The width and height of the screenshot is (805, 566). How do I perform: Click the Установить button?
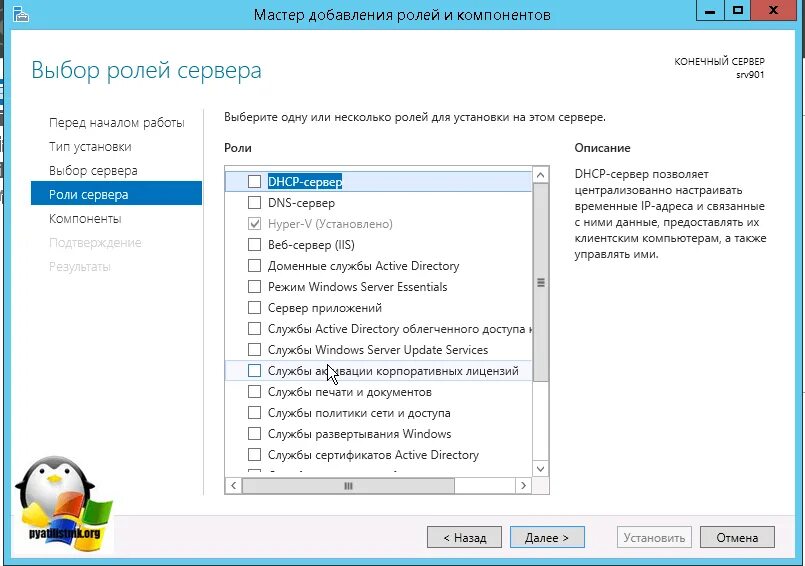654,537
